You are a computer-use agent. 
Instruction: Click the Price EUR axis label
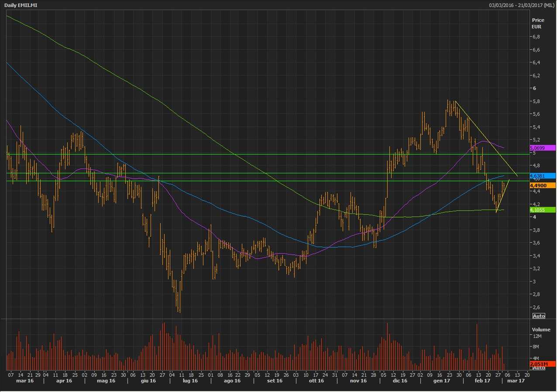coord(538,23)
